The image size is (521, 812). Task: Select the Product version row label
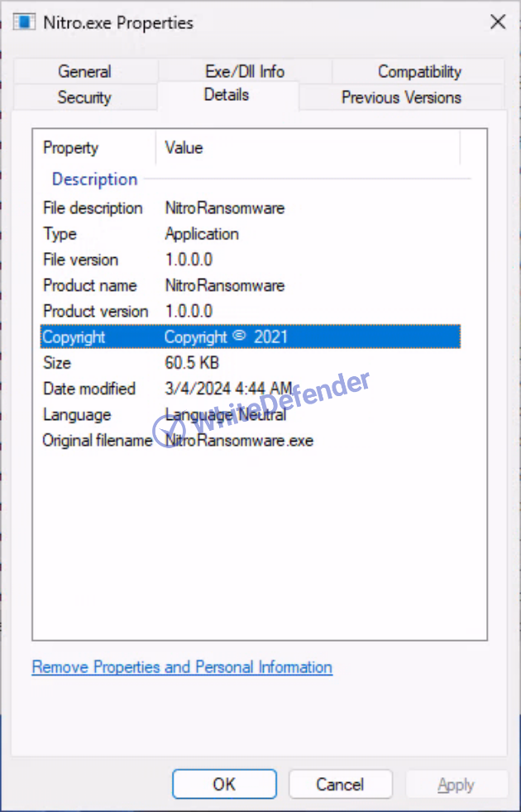[x=96, y=311]
